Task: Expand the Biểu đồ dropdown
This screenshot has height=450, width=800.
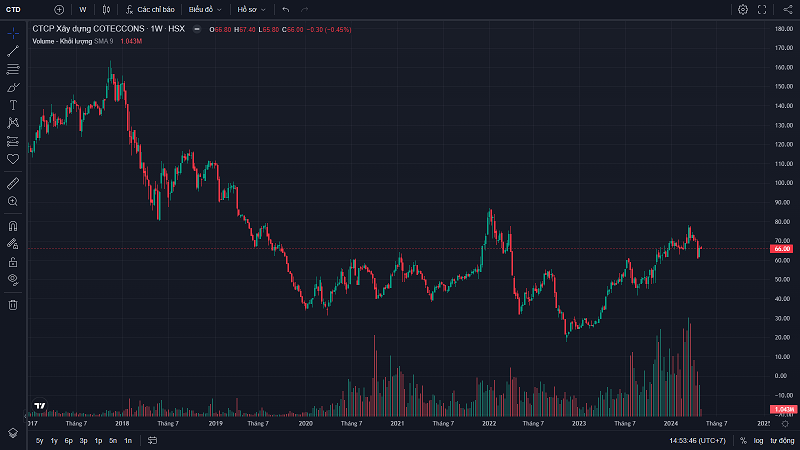Action: pyautogui.click(x=205, y=9)
